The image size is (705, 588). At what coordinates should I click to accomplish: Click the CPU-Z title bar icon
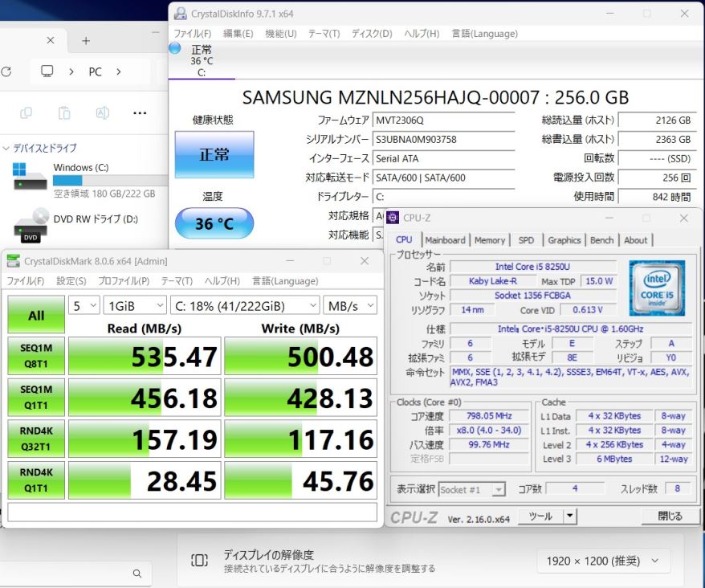pos(393,218)
